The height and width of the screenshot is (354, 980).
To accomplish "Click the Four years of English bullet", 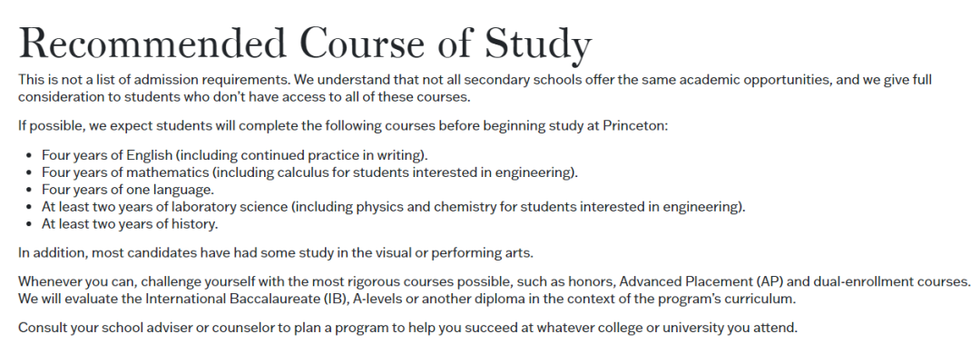I will point(235,155).
